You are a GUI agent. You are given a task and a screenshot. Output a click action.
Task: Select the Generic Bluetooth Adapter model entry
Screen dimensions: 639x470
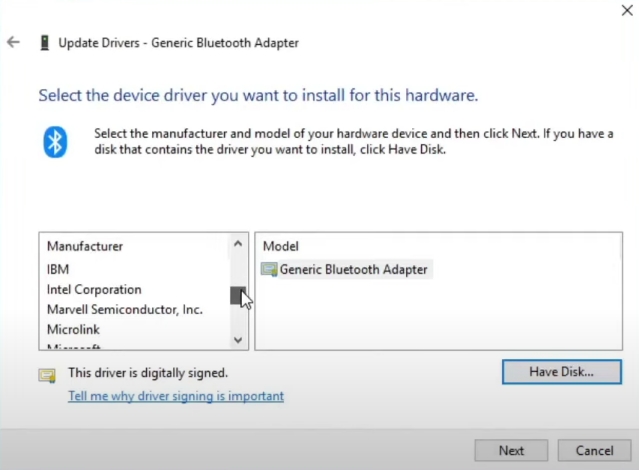coord(353,269)
